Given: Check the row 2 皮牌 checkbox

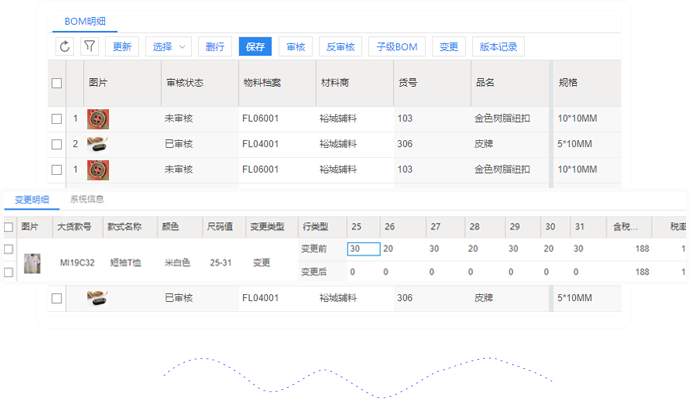Looking at the screenshot, I should (x=57, y=144).
